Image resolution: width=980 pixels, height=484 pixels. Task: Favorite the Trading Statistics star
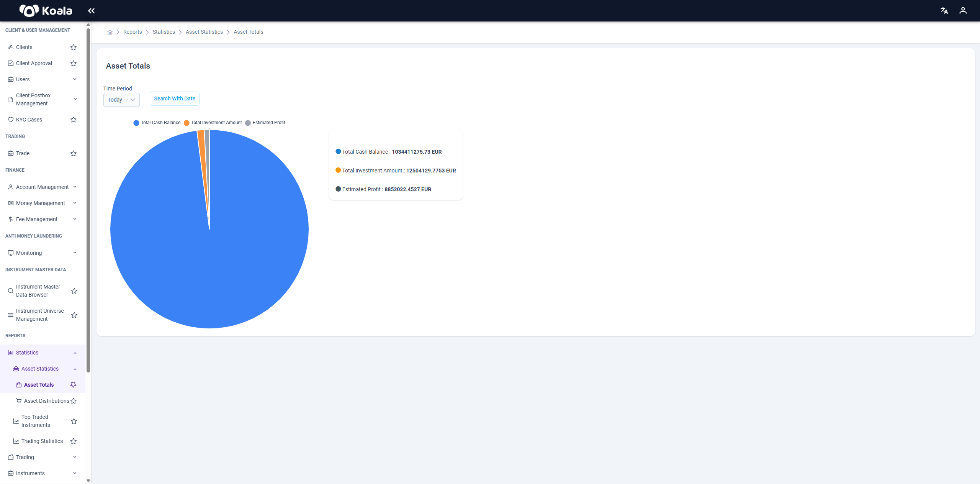tap(74, 441)
